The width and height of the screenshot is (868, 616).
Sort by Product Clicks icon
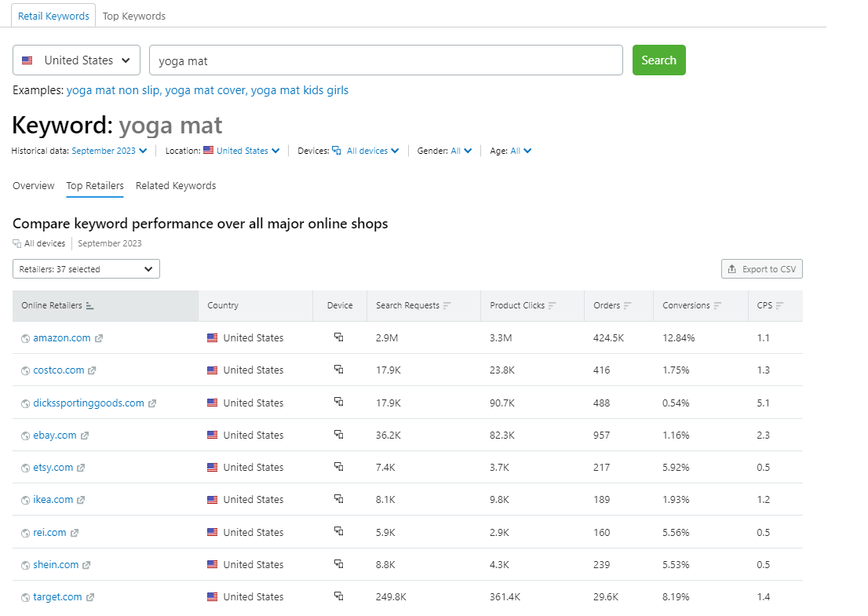coord(552,305)
